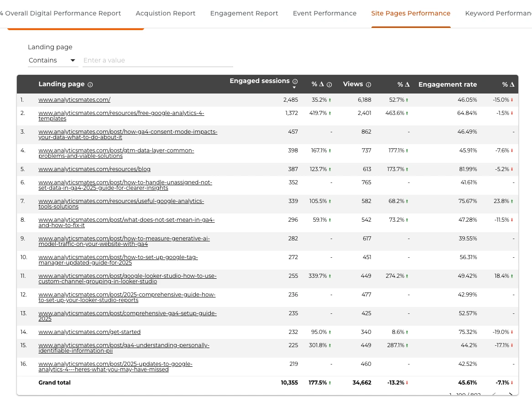Click the 46.05% engagement rate value
Screen dimensions: 532x406
[467, 100]
